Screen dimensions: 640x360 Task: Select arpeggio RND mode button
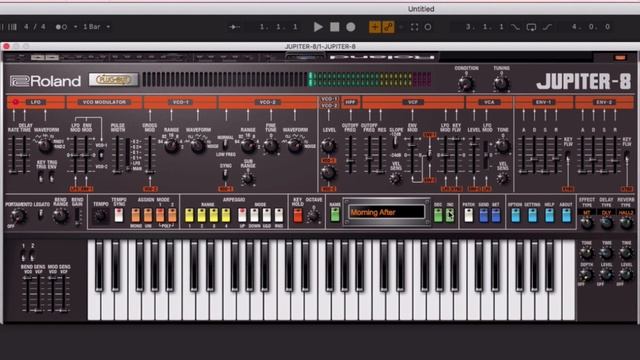click(x=279, y=215)
